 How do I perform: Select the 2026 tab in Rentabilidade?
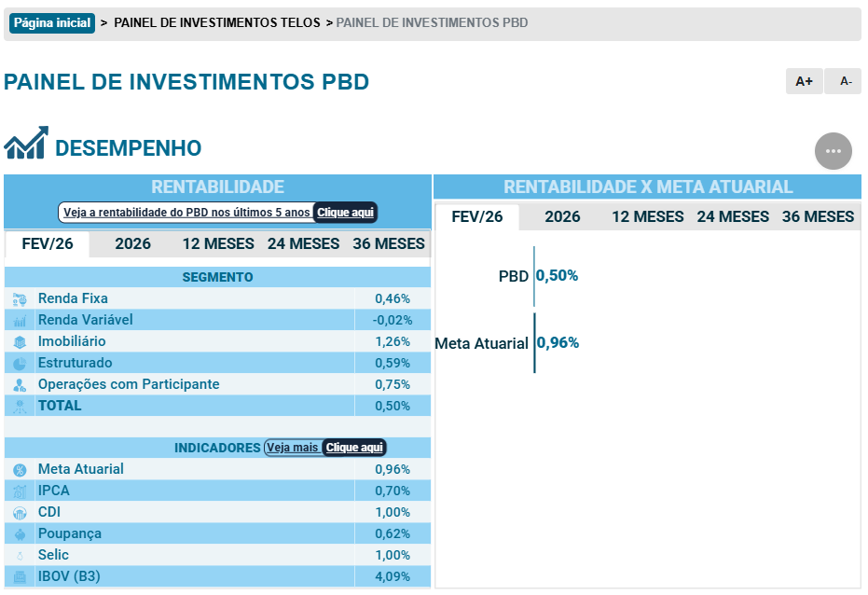click(x=132, y=244)
